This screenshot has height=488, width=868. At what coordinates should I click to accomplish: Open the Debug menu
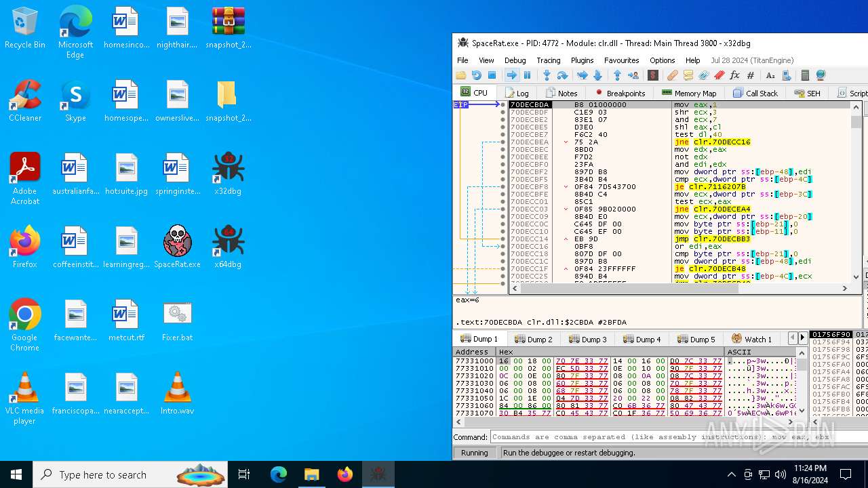pyautogui.click(x=515, y=60)
